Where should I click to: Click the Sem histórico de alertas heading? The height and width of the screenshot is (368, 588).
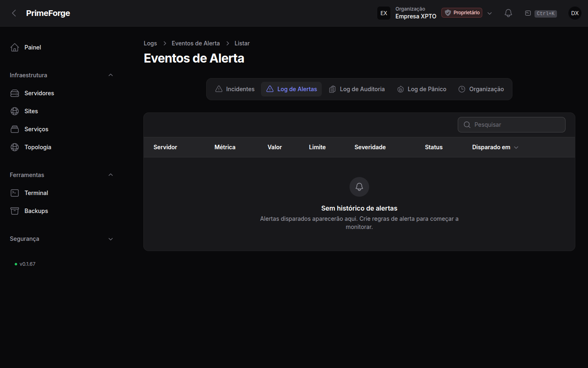click(359, 209)
